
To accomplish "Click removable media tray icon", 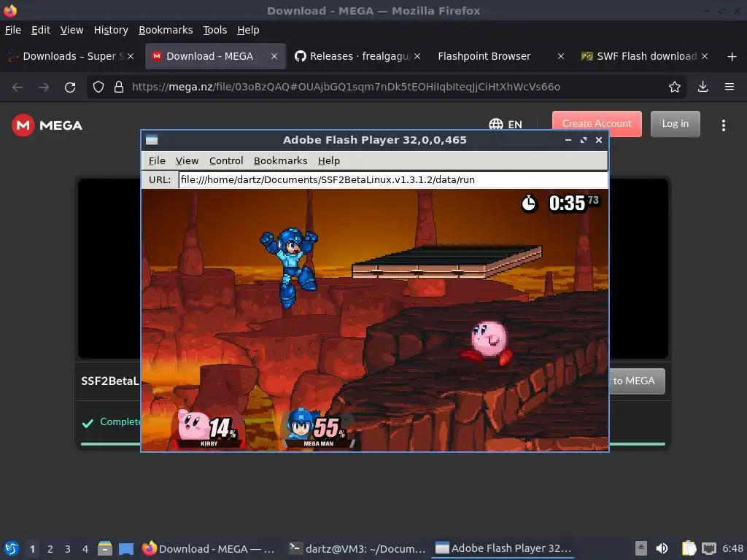I will (x=641, y=548).
